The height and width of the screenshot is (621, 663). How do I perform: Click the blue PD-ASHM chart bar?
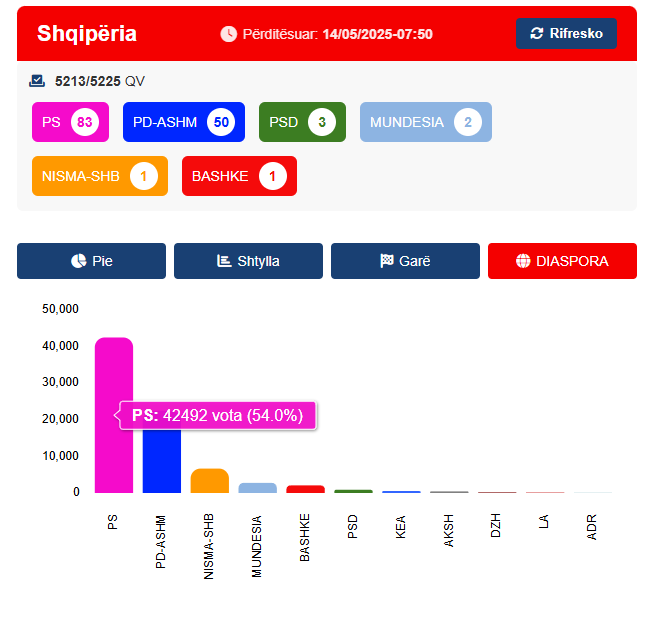(162, 461)
